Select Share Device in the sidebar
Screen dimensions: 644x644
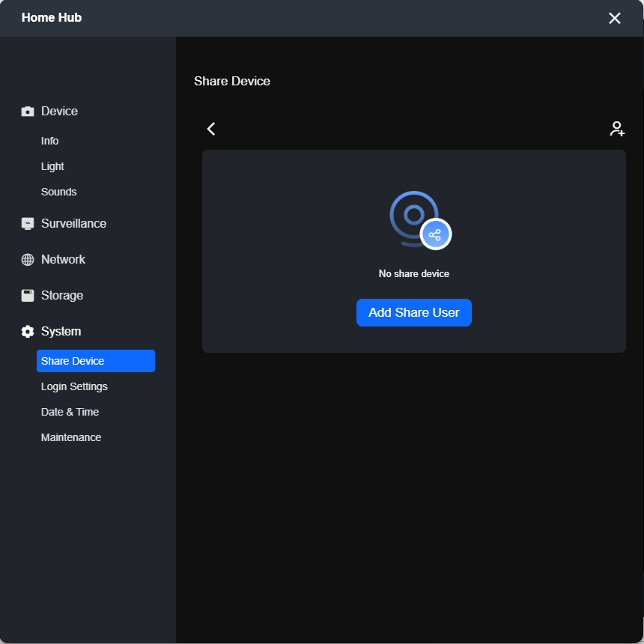click(96, 361)
